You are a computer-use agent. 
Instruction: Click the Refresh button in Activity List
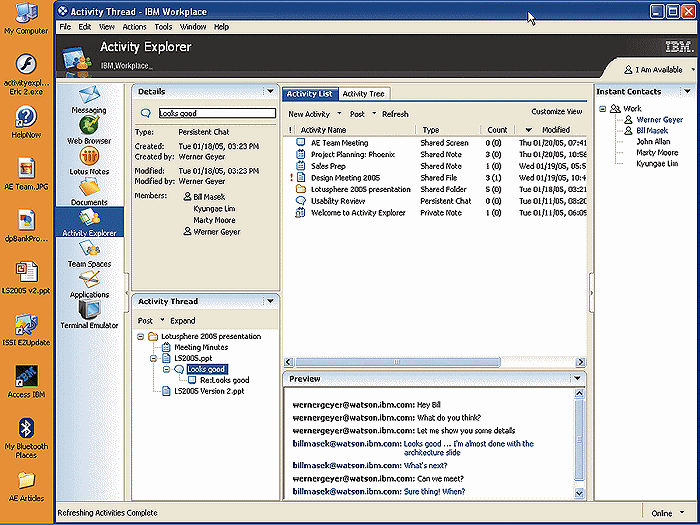395,114
